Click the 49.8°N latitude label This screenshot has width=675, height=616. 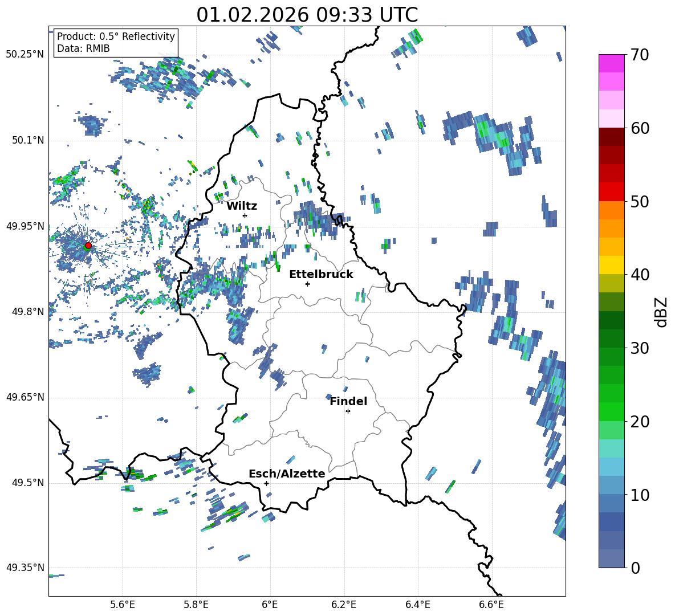pos(27,312)
